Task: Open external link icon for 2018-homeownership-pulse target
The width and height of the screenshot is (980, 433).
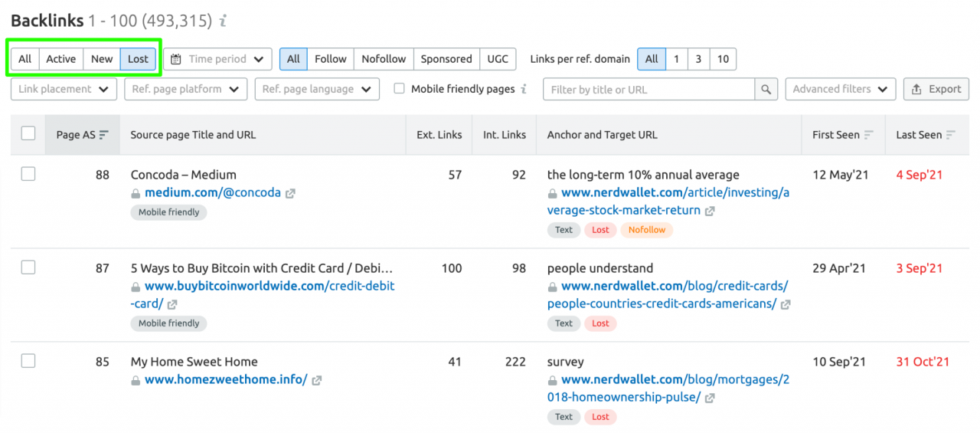Action: (710, 398)
